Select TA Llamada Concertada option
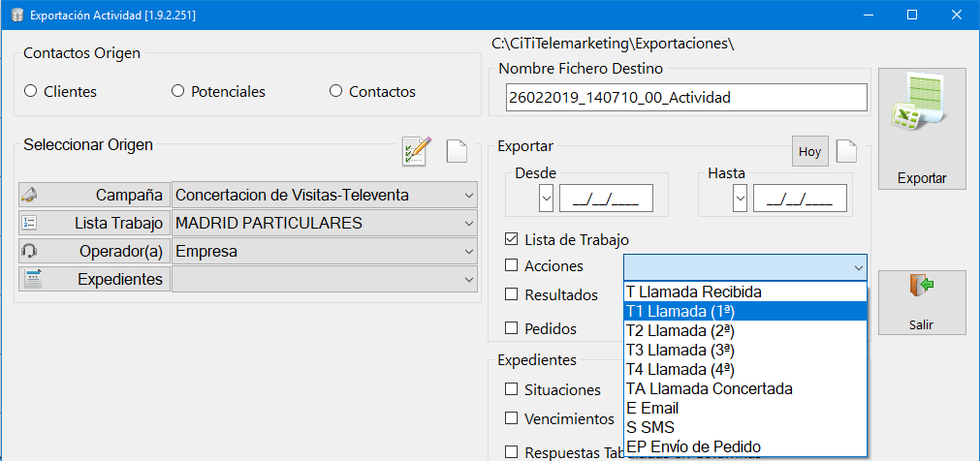This screenshot has width=980, height=461. coord(745,388)
